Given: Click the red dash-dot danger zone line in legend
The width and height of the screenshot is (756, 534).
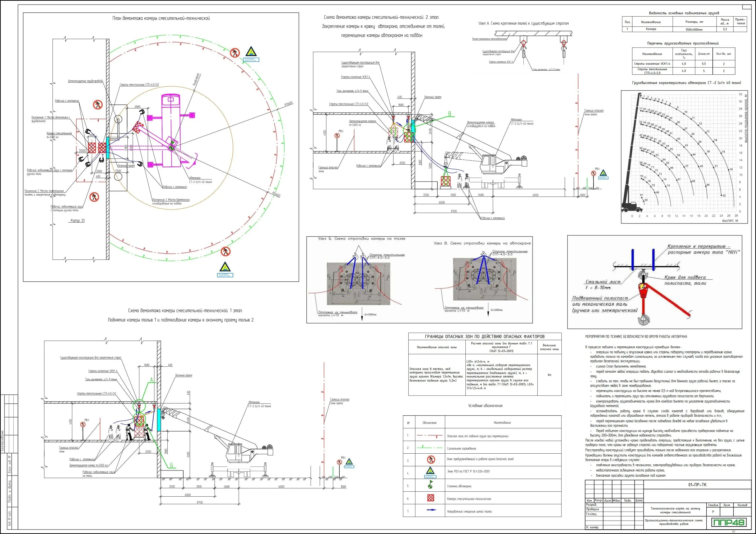Looking at the screenshot, I should [429, 436].
